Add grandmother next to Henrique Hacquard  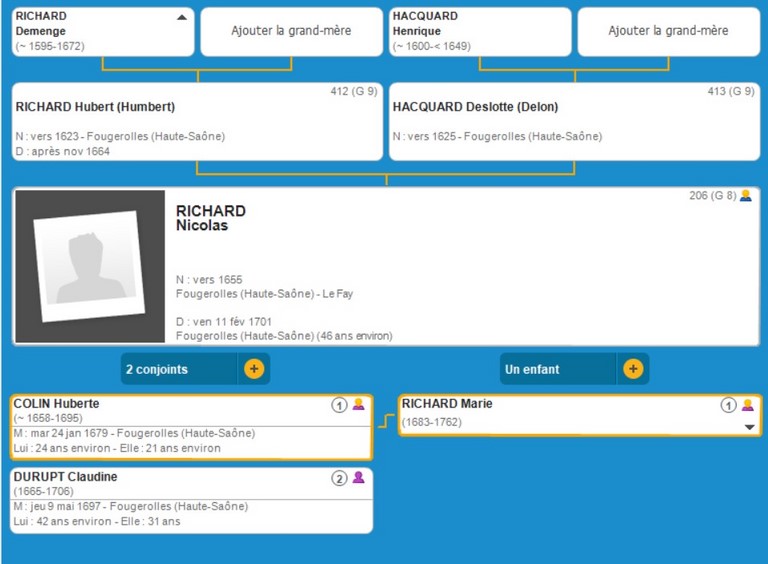(668, 31)
